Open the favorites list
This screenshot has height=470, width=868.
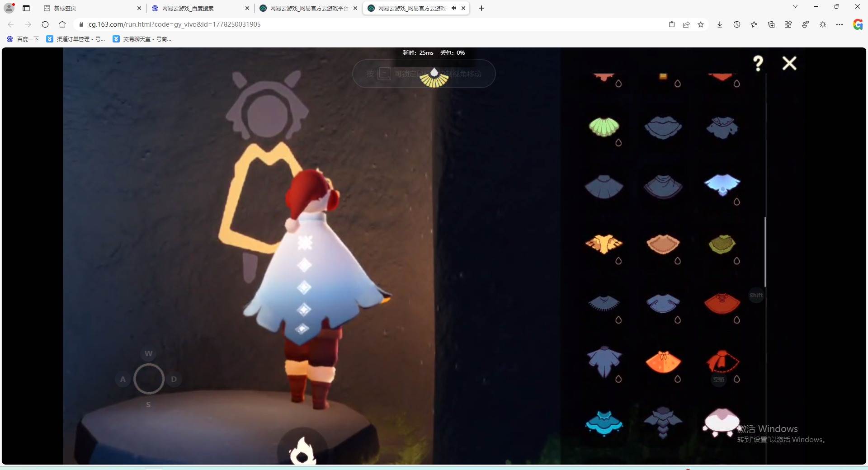pyautogui.click(x=754, y=24)
